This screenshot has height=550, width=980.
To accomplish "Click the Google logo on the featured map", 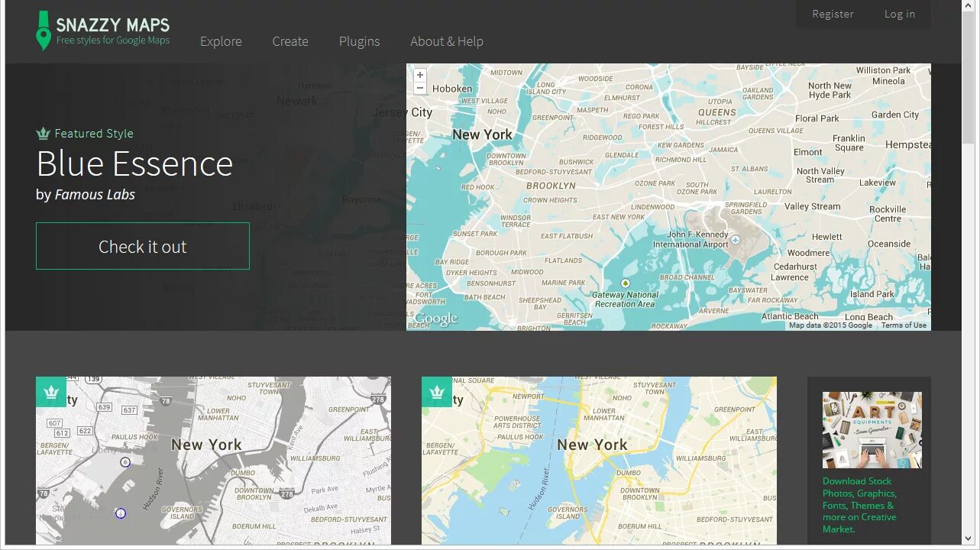I will point(435,319).
